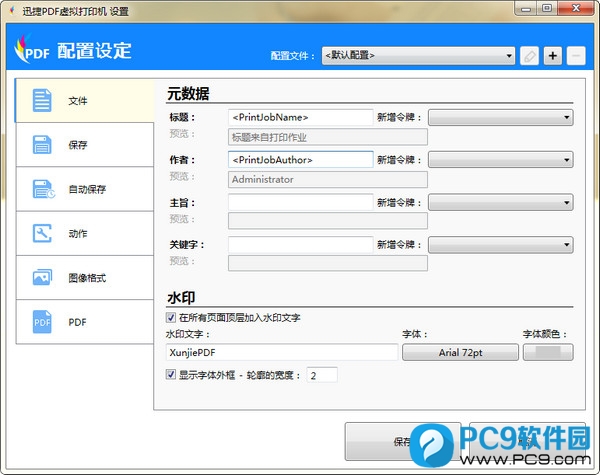This screenshot has width=600, height=475.
Task: Close the settings window
Action: [576, 8]
